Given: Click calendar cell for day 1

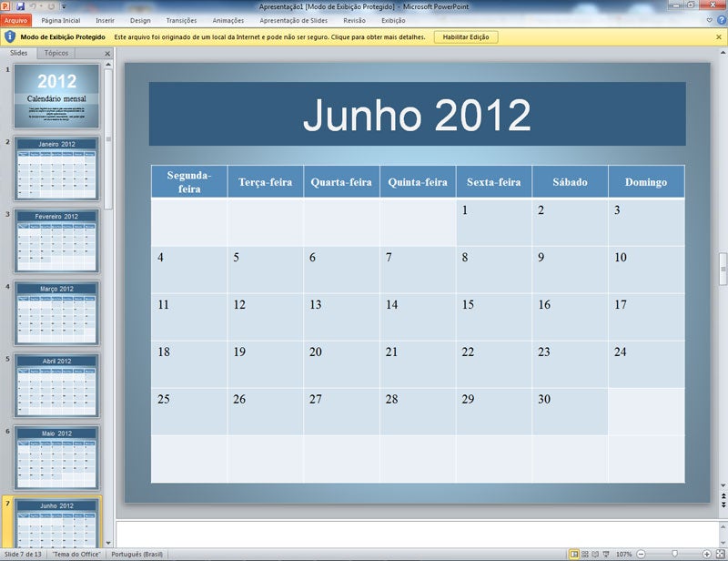Looking at the screenshot, I should coord(493,222).
